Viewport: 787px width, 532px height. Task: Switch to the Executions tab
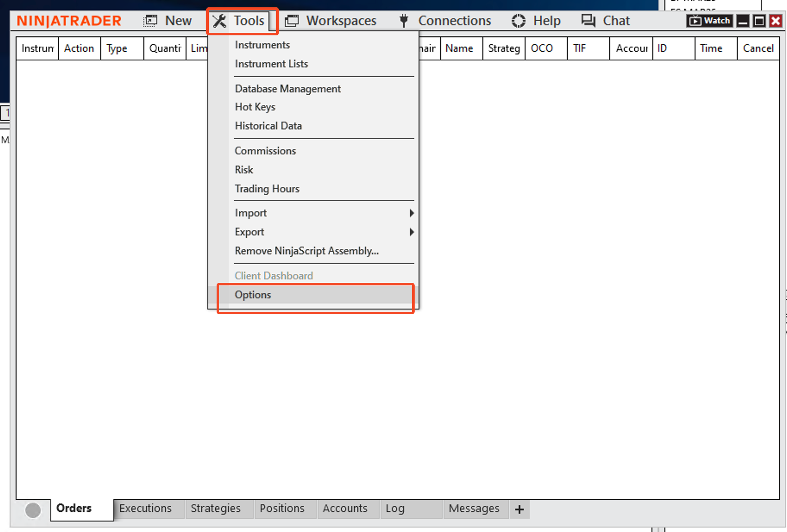[x=145, y=509]
